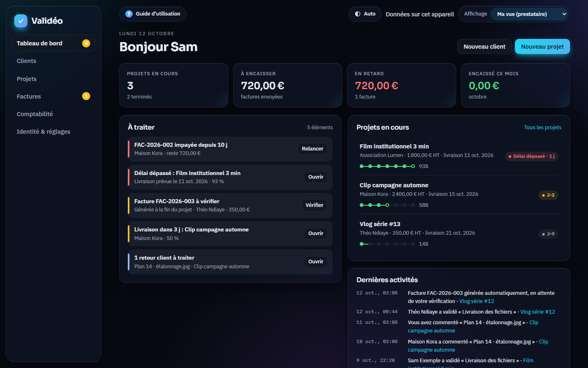Viewport: 588px width, 368px height.
Task: Open Film institutionnel 3 min project title
Action: coord(394,146)
